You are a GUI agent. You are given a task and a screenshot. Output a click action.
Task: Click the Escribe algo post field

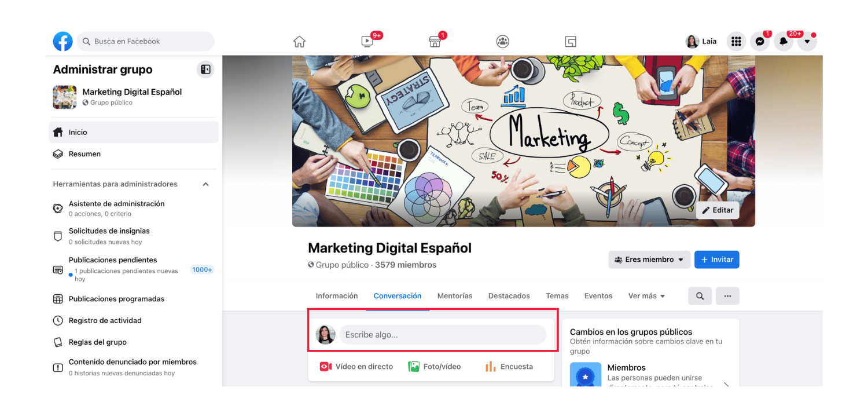click(443, 335)
